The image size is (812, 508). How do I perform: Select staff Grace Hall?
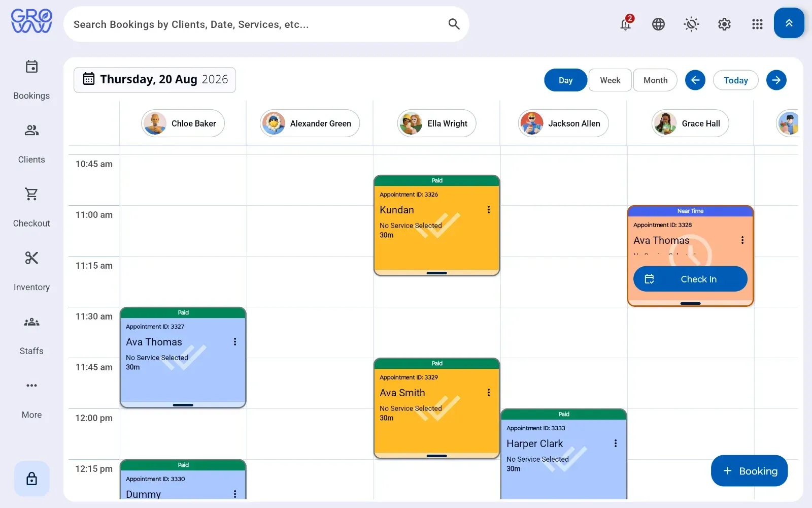click(x=690, y=123)
